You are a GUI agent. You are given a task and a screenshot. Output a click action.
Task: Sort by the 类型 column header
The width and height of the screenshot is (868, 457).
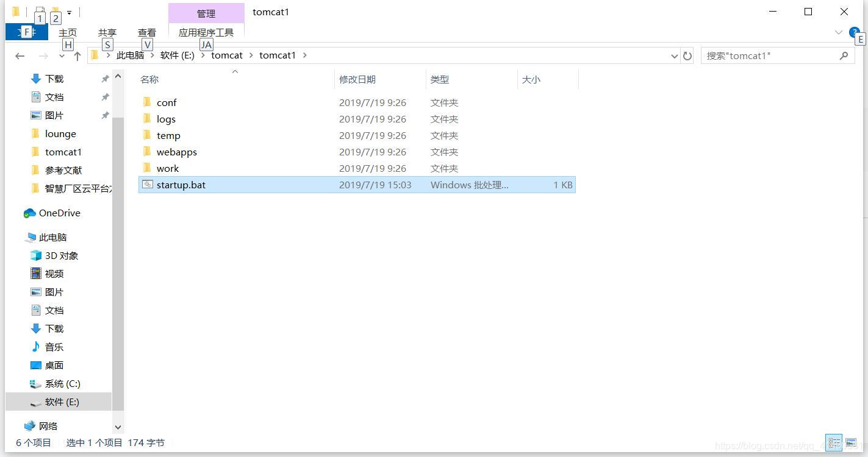[x=472, y=79]
